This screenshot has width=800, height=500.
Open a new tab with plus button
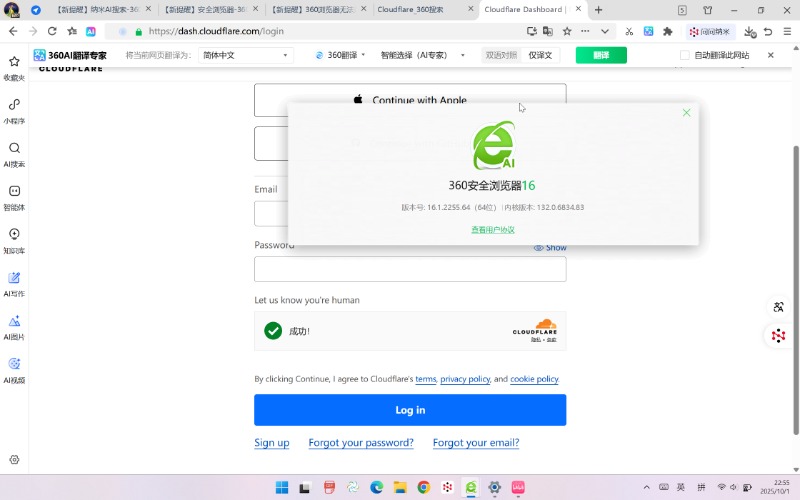point(598,10)
